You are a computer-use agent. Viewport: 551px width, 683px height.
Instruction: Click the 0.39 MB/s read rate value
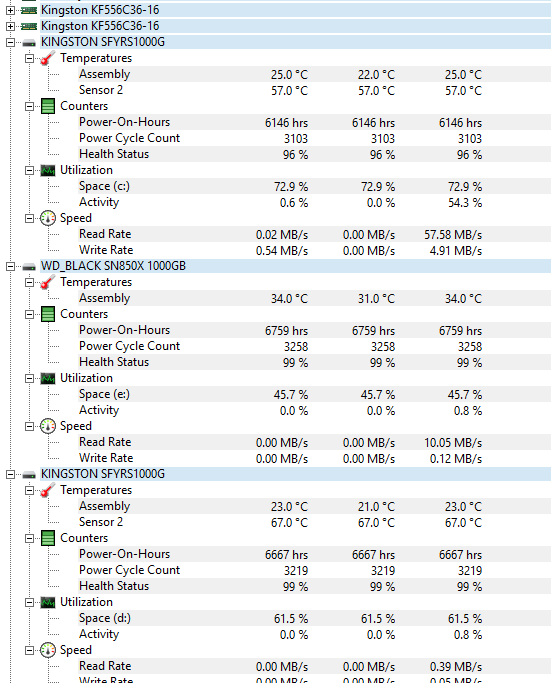[456, 667]
